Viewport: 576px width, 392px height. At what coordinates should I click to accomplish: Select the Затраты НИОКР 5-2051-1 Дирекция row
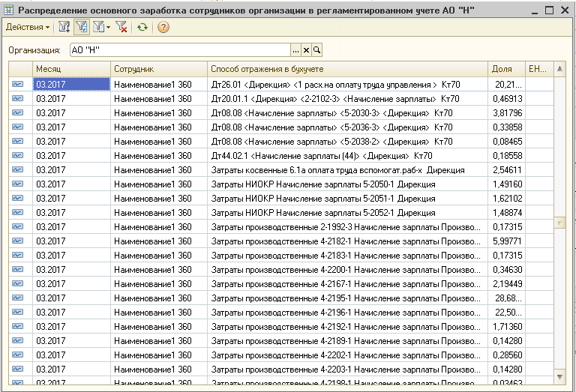281,199
